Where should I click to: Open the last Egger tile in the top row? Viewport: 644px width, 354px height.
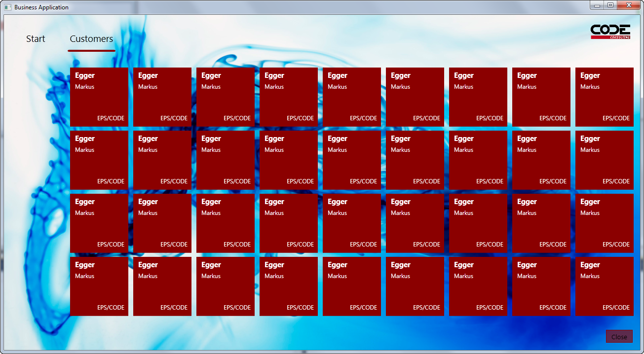point(605,97)
